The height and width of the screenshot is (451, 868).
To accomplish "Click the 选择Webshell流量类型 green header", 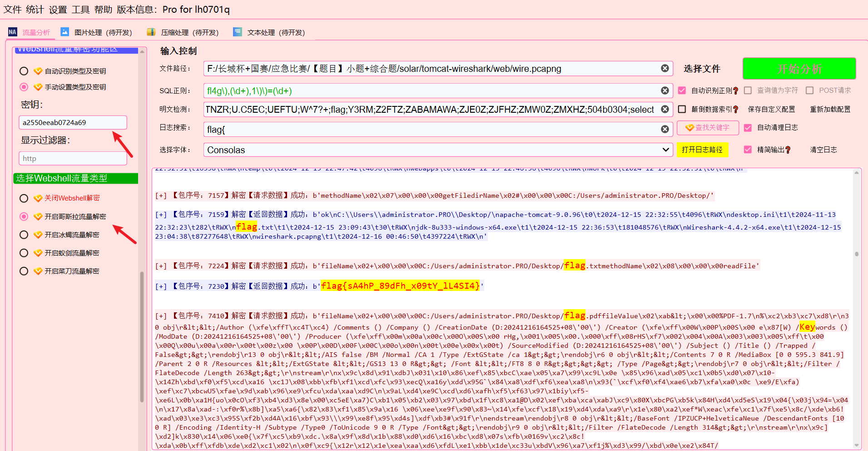I will (76, 178).
